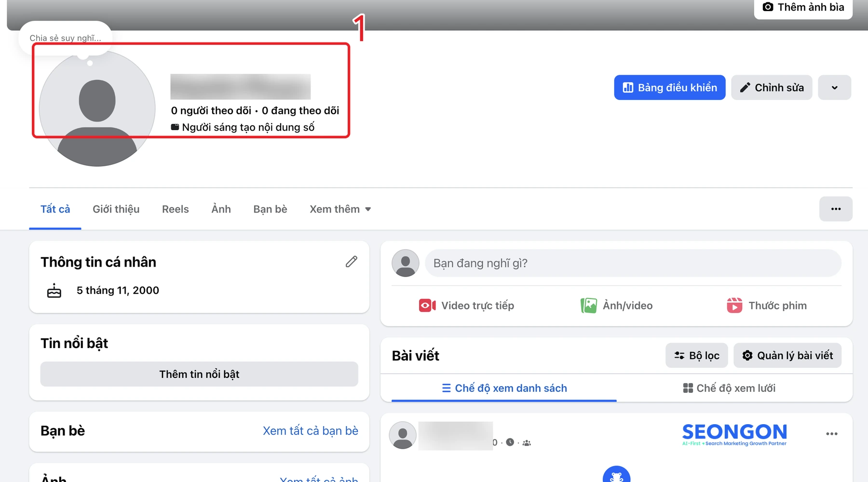Switch to the Giới thiệu tab
Screen dimensions: 868x482
pyautogui.click(x=116, y=209)
